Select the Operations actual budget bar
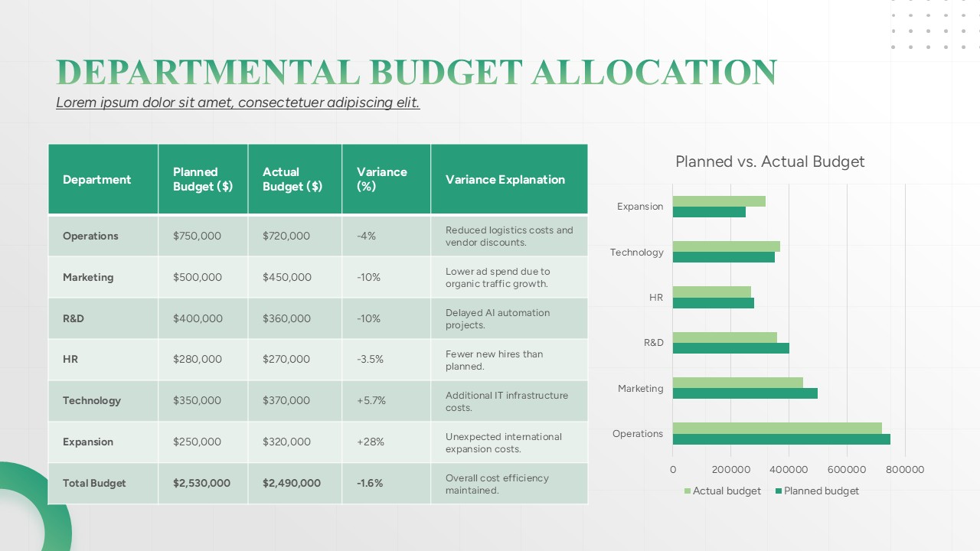980x551 pixels. point(777,429)
